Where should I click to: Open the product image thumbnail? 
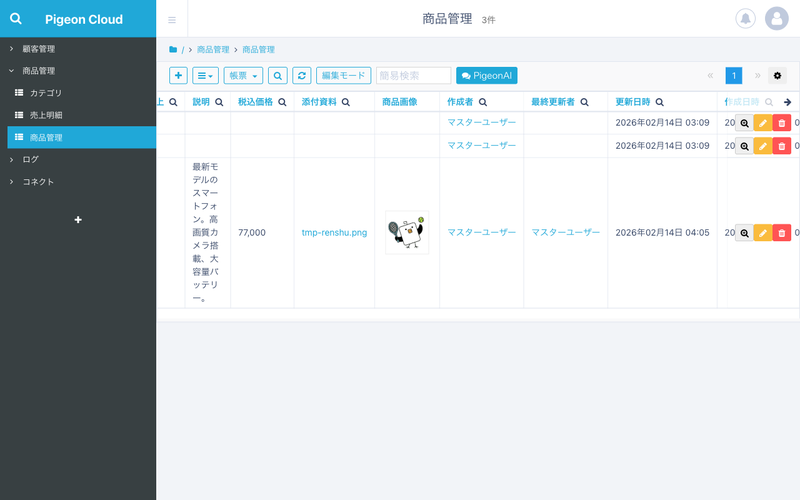pos(407,233)
